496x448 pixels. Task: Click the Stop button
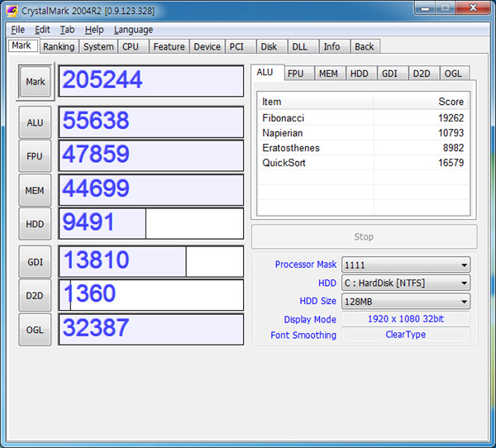click(364, 236)
